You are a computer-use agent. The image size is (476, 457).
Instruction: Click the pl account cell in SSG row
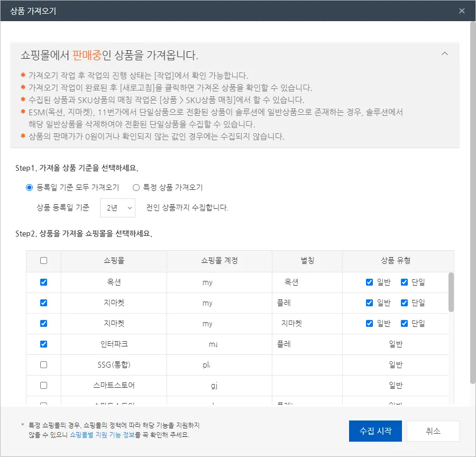tap(219, 364)
